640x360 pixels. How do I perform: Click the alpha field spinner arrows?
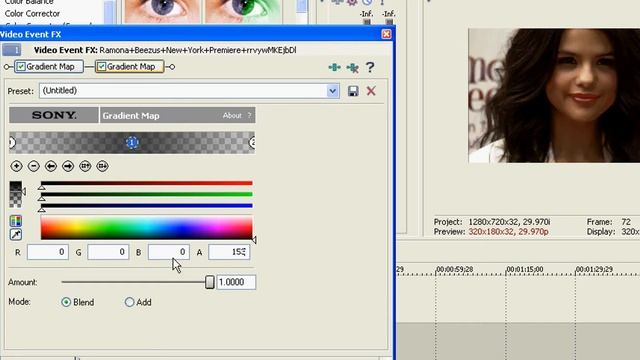[x=244, y=252]
